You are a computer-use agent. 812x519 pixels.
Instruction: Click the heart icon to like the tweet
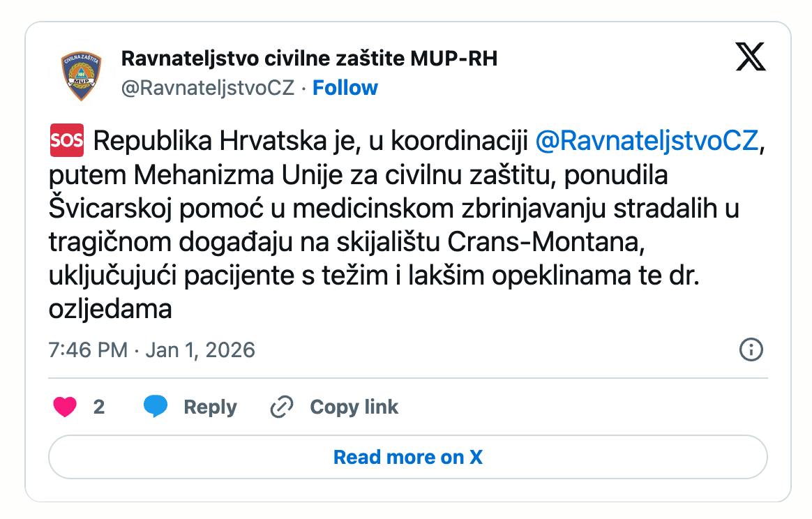pos(65,407)
